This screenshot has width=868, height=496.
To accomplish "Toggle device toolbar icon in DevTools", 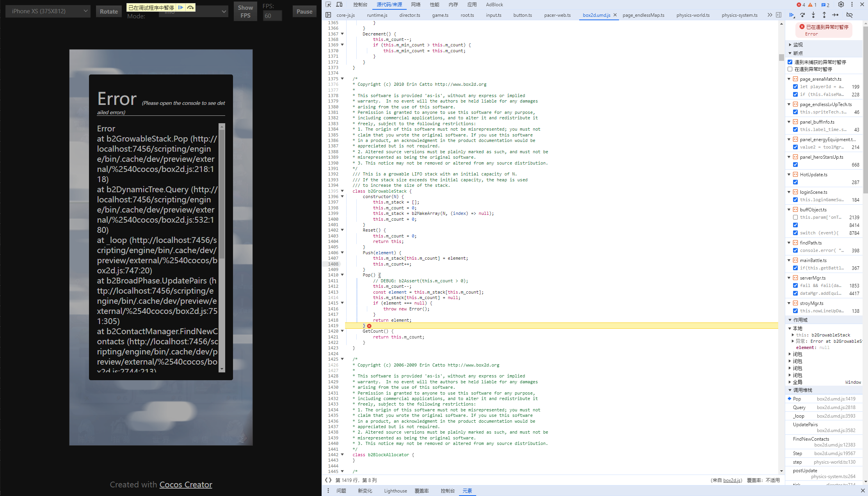I will pos(339,5).
